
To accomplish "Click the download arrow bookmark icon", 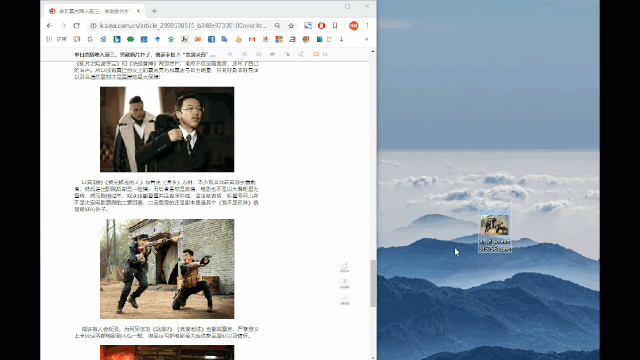I will [341, 39].
